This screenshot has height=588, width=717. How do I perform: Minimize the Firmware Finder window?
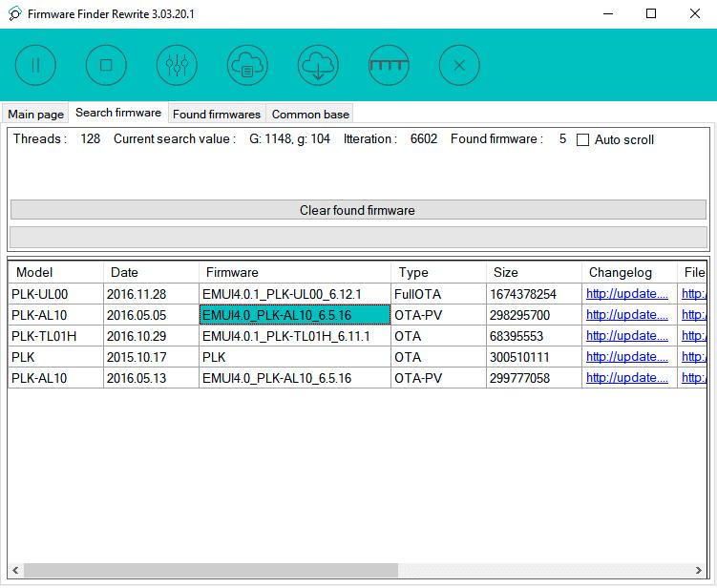[608, 13]
